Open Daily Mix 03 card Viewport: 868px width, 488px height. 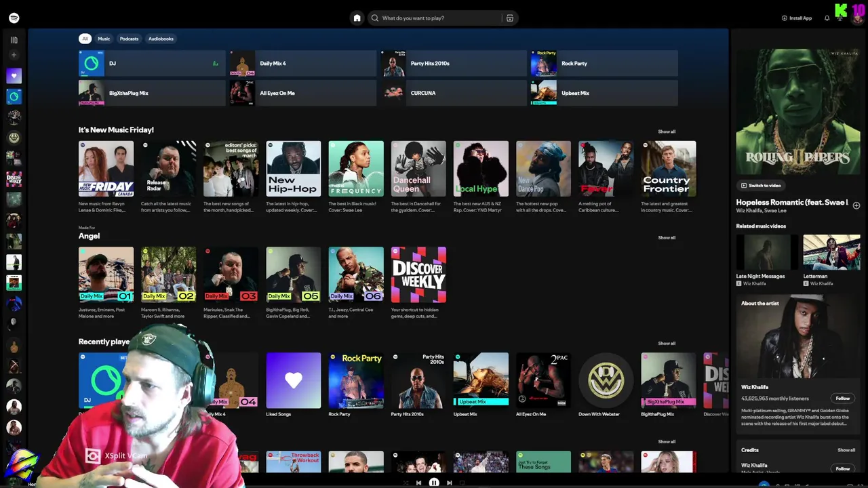231,274
